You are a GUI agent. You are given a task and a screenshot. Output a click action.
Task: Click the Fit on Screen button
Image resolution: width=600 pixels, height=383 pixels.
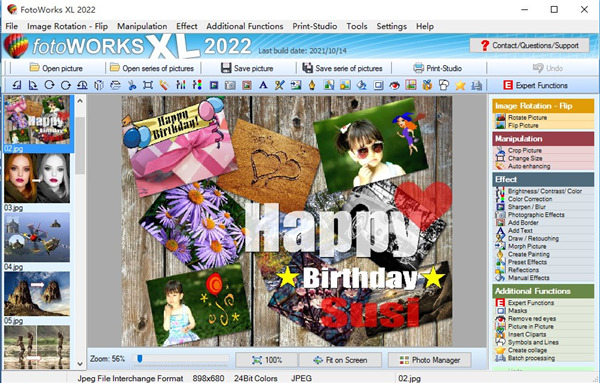coord(340,360)
